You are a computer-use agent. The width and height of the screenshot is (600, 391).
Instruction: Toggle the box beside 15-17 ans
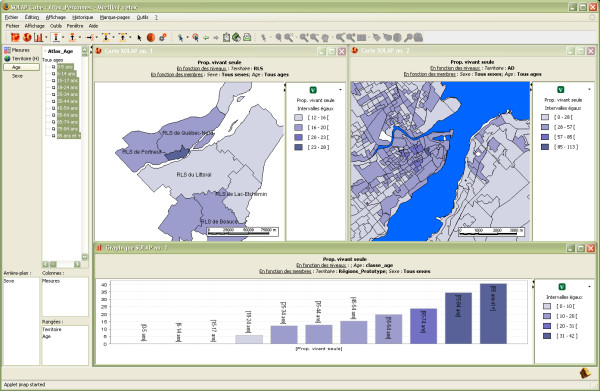tap(54, 81)
